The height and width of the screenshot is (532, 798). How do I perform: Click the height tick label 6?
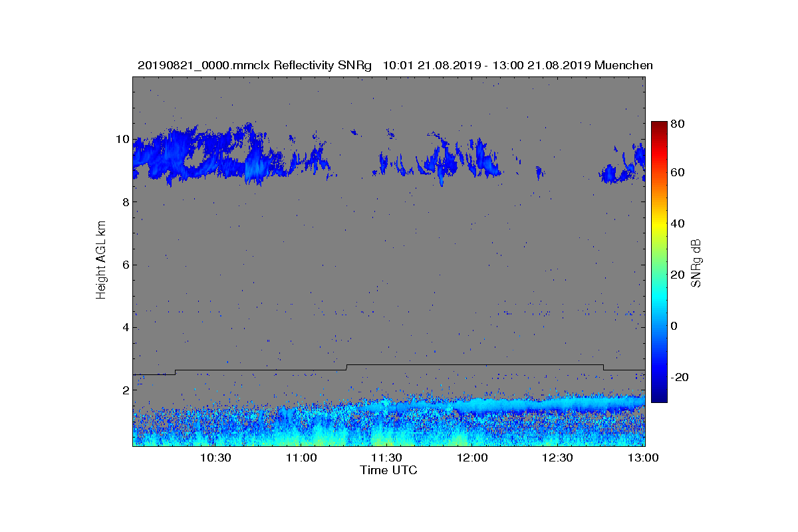click(125, 265)
